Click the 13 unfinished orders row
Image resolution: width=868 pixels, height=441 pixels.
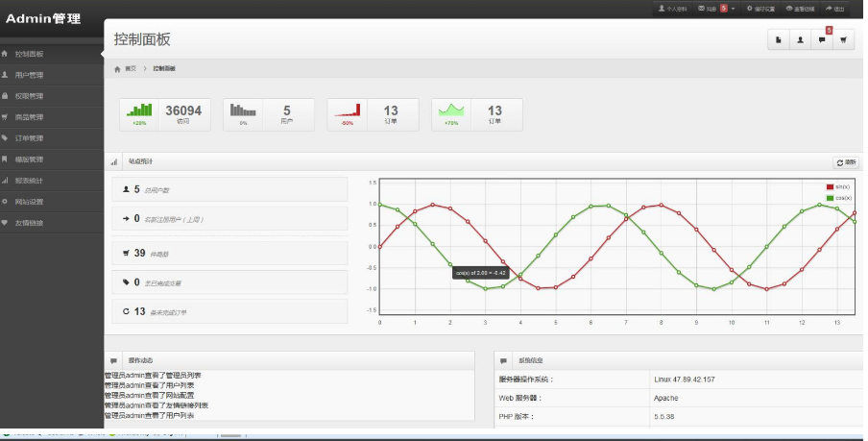pos(229,311)
